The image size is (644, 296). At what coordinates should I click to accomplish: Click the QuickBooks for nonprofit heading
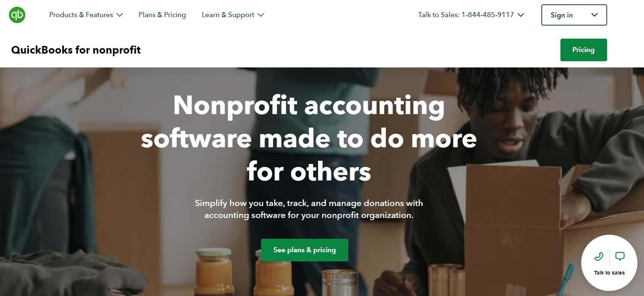76,50
